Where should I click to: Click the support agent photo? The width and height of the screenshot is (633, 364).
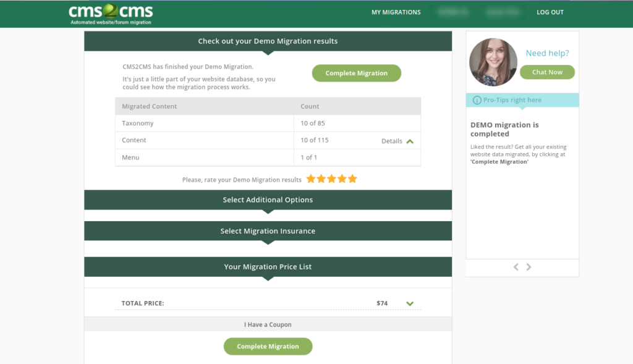click(x=493, y=62)
